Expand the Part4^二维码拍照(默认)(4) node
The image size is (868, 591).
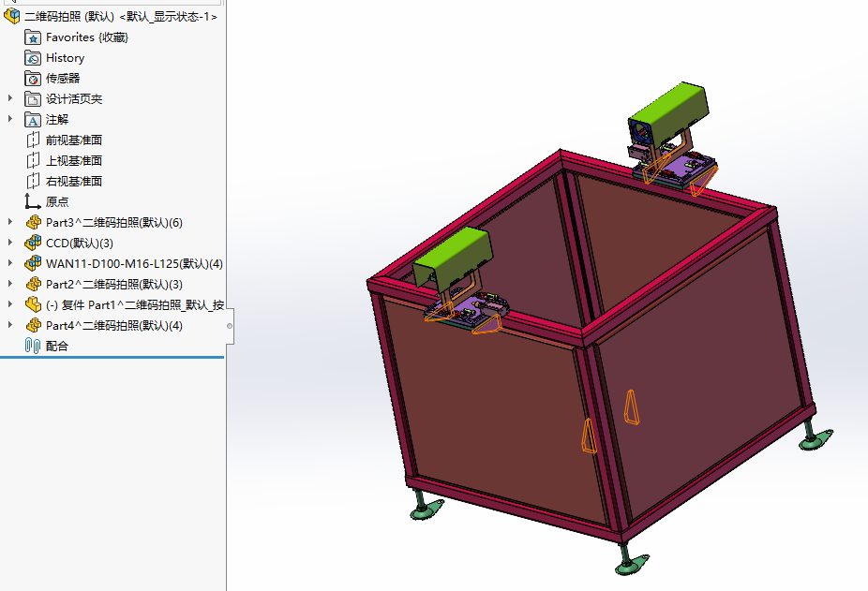pyautogui.click(x=10, y=324)
